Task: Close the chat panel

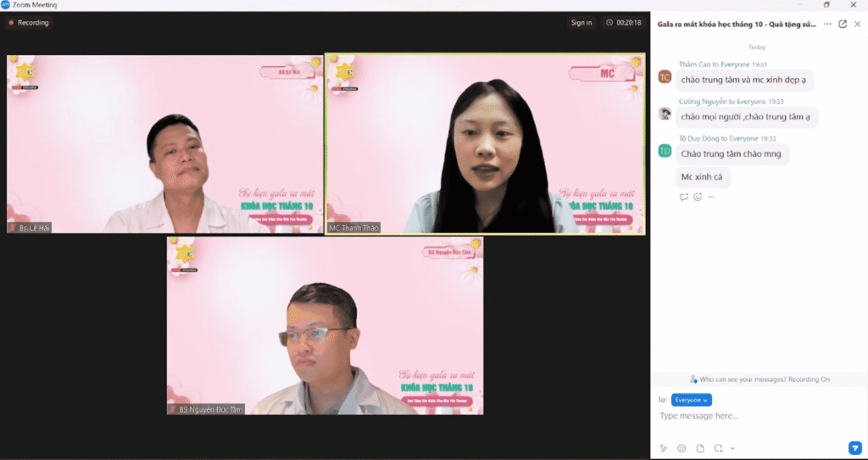Action: [x=857, y=24]
